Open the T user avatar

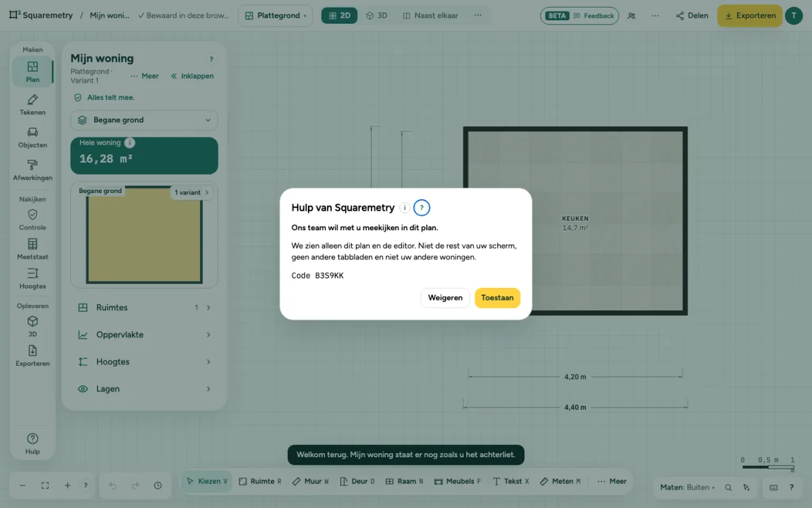coord(794,16)
